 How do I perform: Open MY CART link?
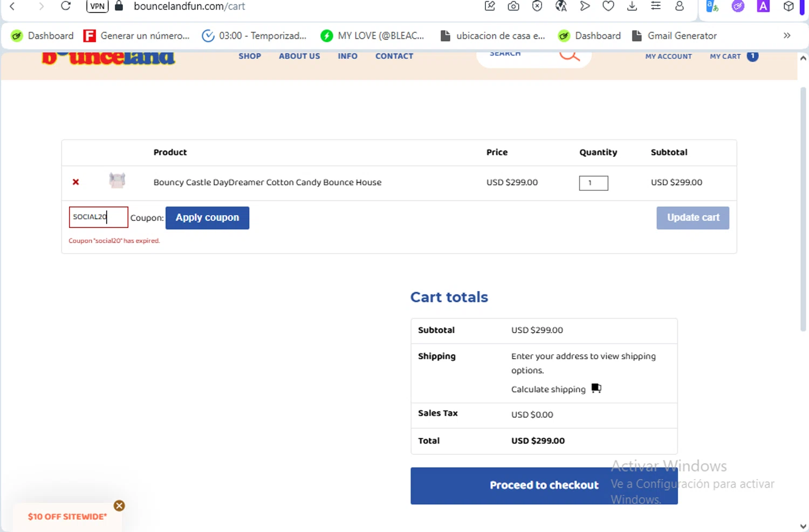tap(725, 56)
